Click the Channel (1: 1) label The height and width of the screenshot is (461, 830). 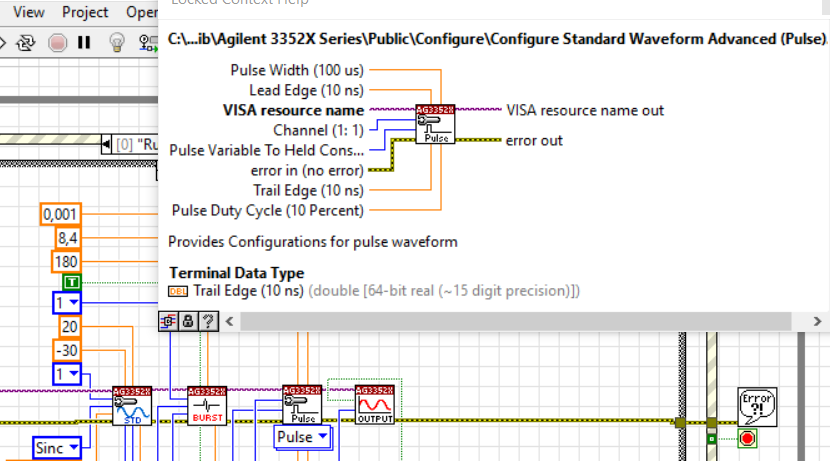coord(319,130)
